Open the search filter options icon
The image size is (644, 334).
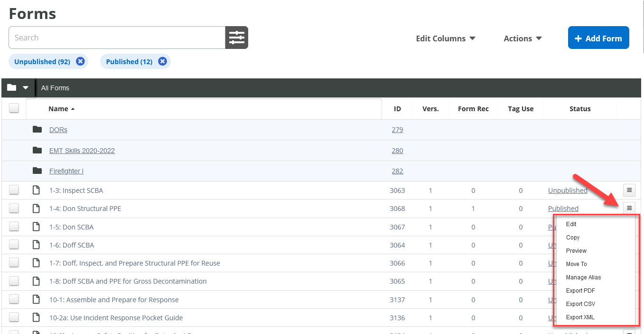(236, 37)
